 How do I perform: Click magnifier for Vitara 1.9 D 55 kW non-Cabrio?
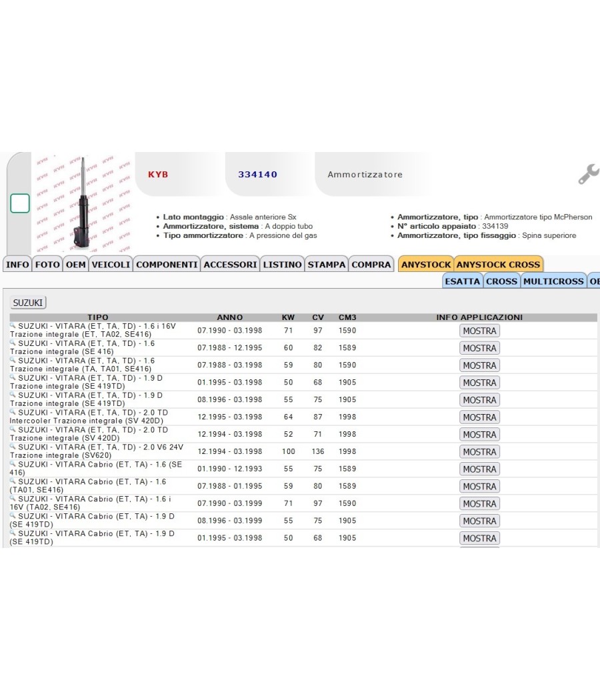point(13,395)
